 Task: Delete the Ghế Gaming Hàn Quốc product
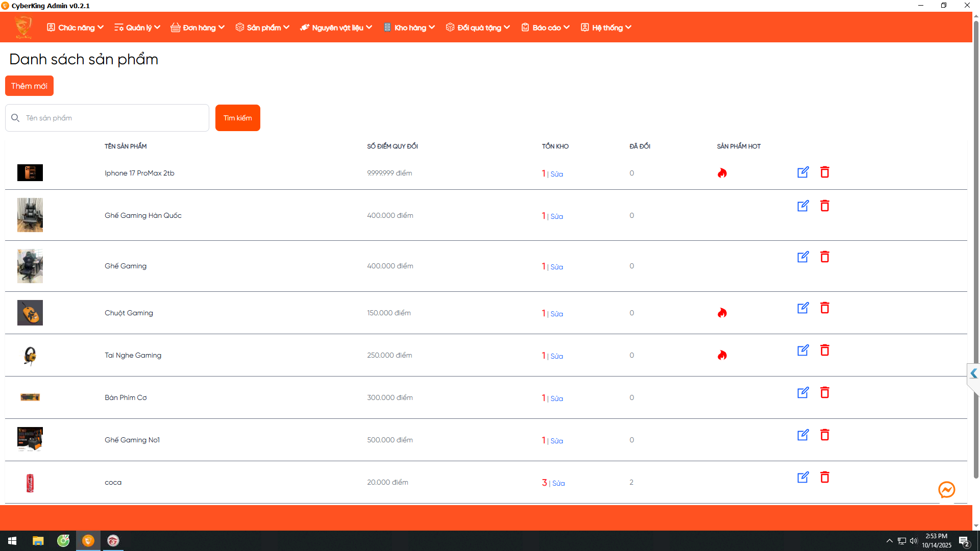pos(824,206)
